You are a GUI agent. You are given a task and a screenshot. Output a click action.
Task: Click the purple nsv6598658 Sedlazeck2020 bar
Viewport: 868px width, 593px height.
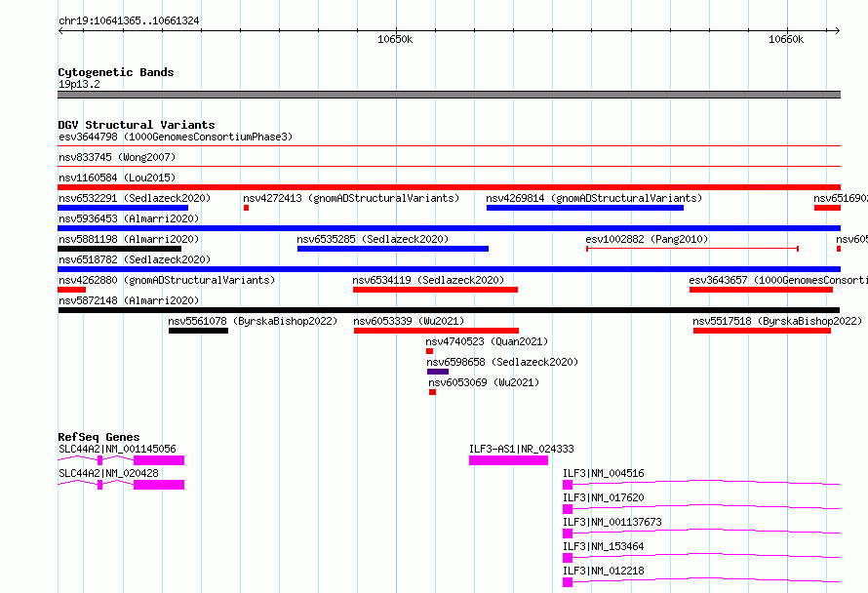[438, 372]
